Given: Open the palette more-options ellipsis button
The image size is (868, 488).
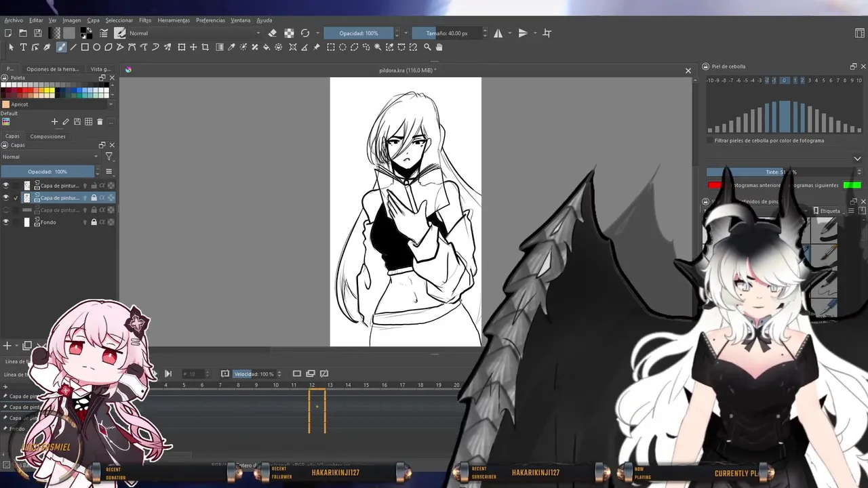Looking at the screenshot, I should click(111, 121).
